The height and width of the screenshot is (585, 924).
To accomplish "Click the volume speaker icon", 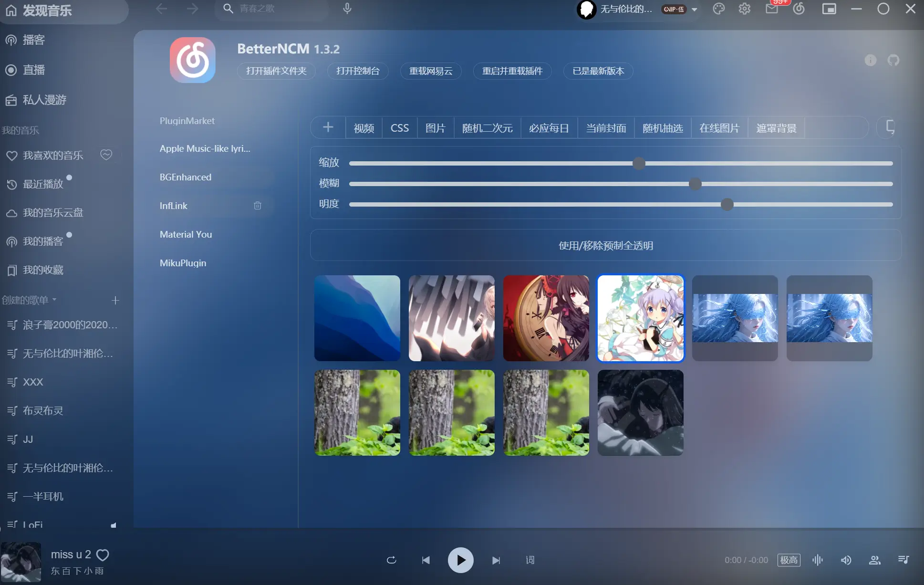I will pos(846,560).
